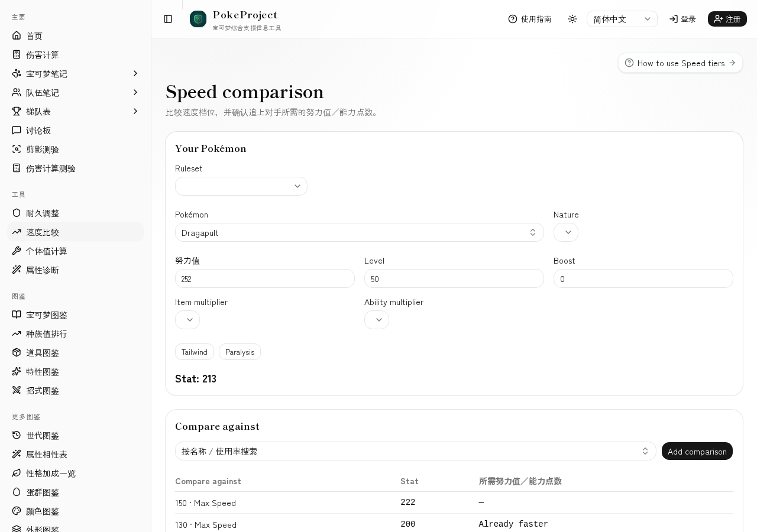Click the 队伍笔记 people icon

pos(17,92)
